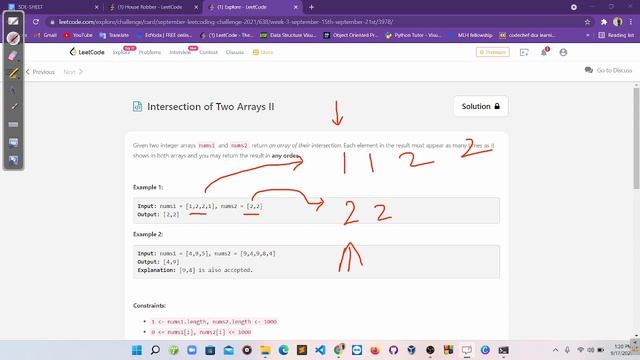Open the Chrome three-dot menu
Viewport: 640px width, 360px height.
click(631, 22)
